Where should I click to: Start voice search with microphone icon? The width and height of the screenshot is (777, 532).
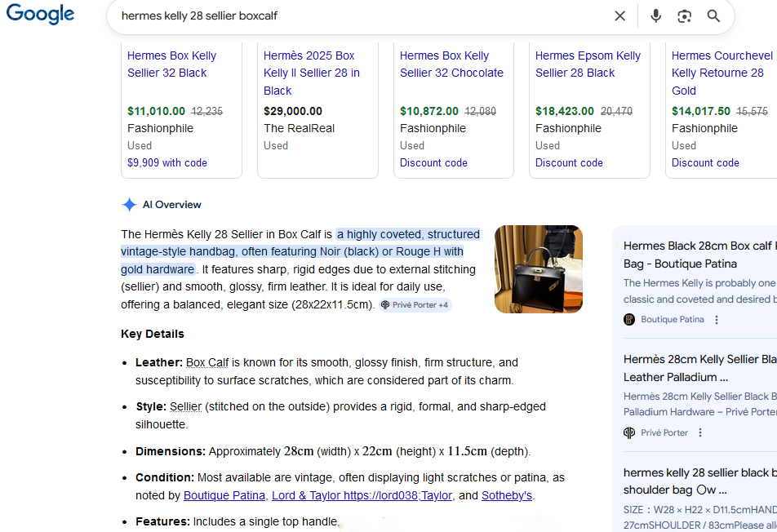(655, 16)
